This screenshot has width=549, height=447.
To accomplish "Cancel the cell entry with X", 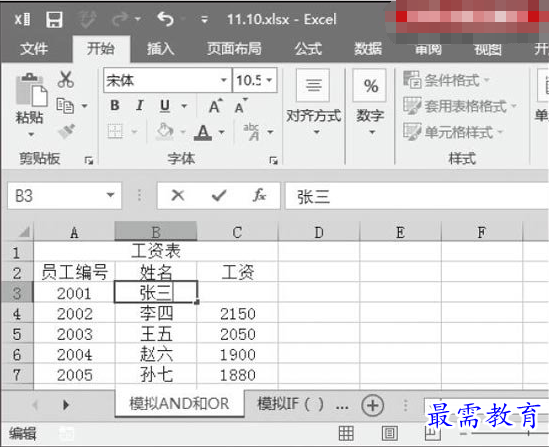I will point(178,195).
